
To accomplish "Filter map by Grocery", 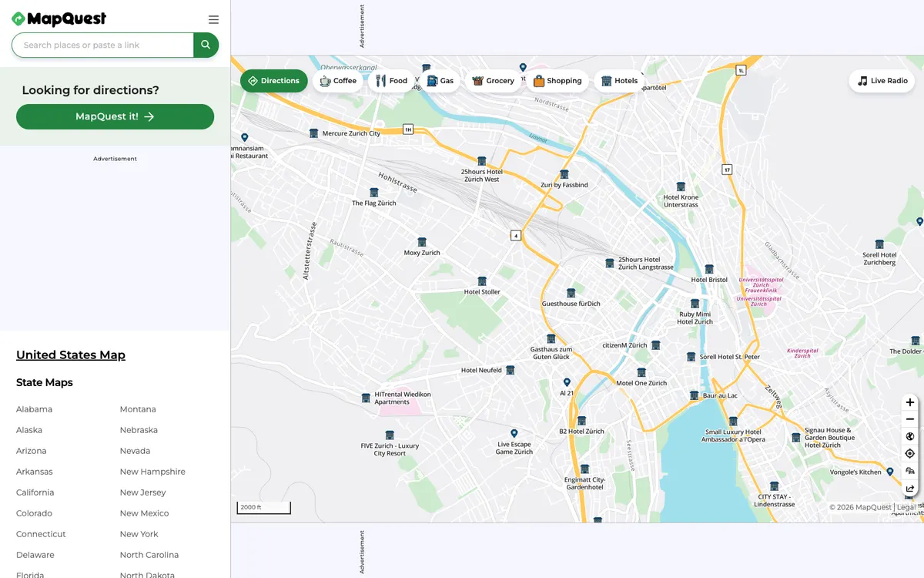I will [x=493, y=81].
